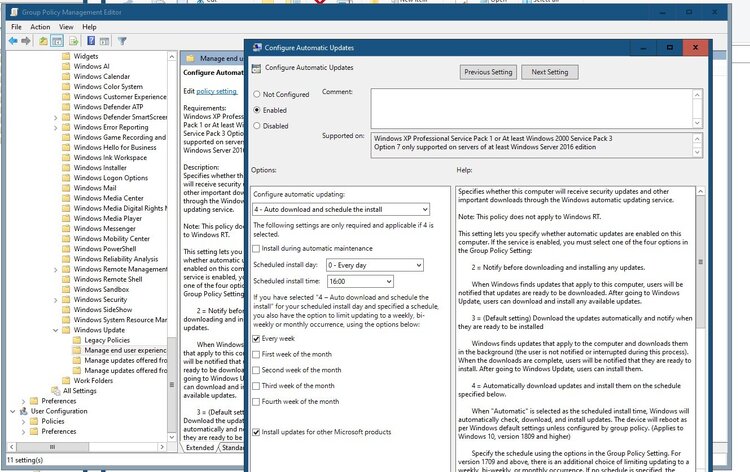This screenshot has width=750, height=472.
Task: Click the Work Folders folder icon
Action: click(x=66, y=381)
